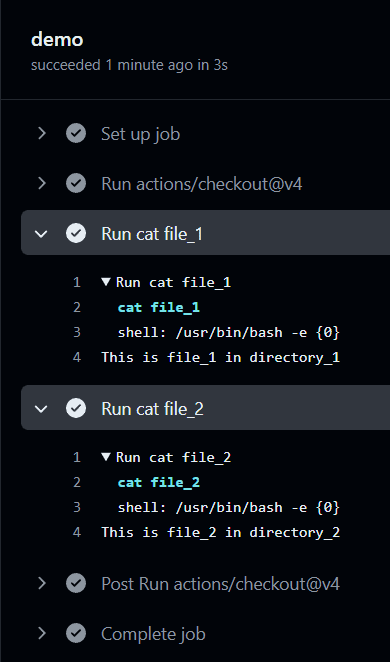Click 'This is file_1 in directory_1' output
This screenshot has height=662, width=390.
tap(221, 358)
